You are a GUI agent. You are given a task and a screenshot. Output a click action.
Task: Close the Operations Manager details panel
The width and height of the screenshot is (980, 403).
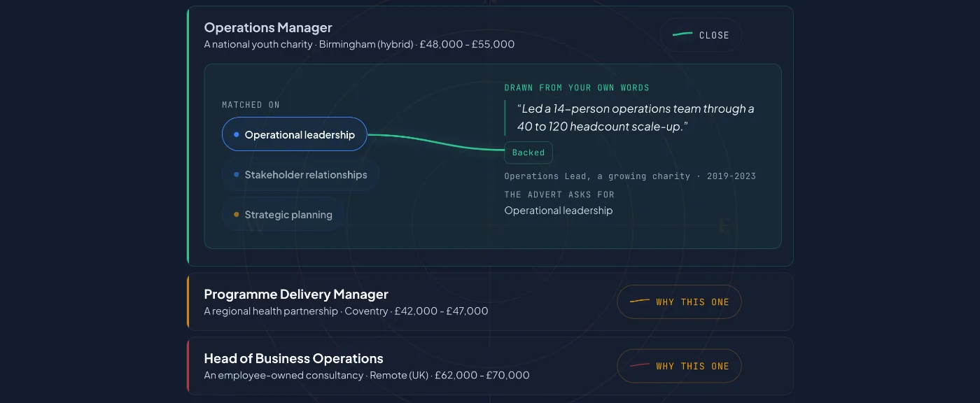(701, 35)
